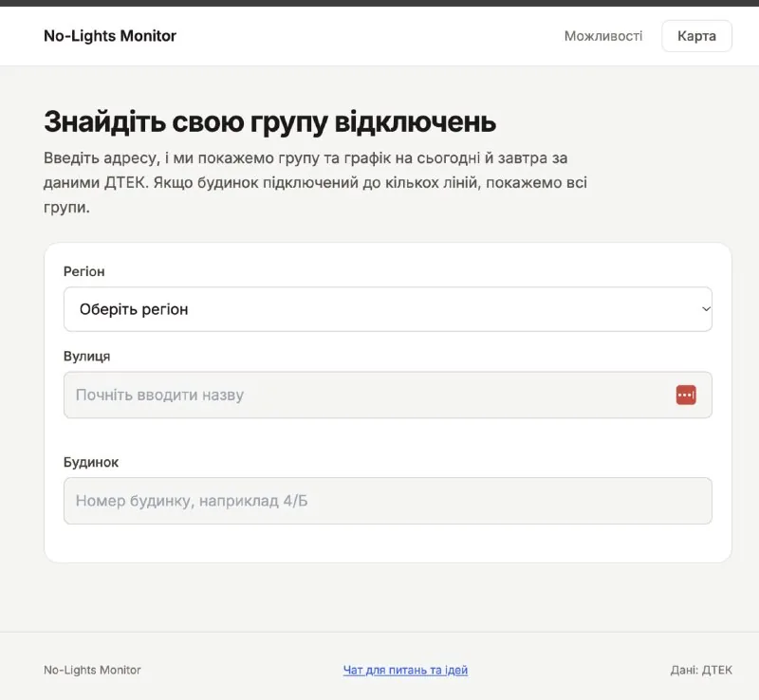The image size is (759, 700).
Task: Open the Можливості navigation link
Action: (603, 36)
